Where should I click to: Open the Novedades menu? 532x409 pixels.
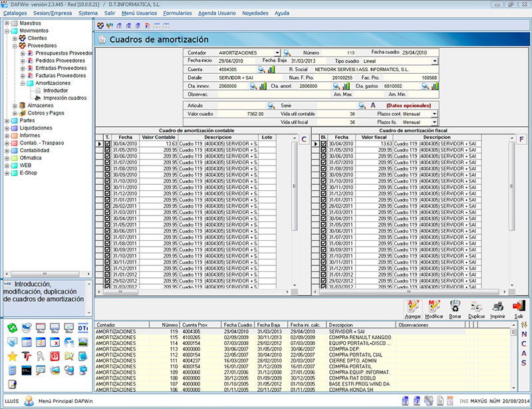255,13
